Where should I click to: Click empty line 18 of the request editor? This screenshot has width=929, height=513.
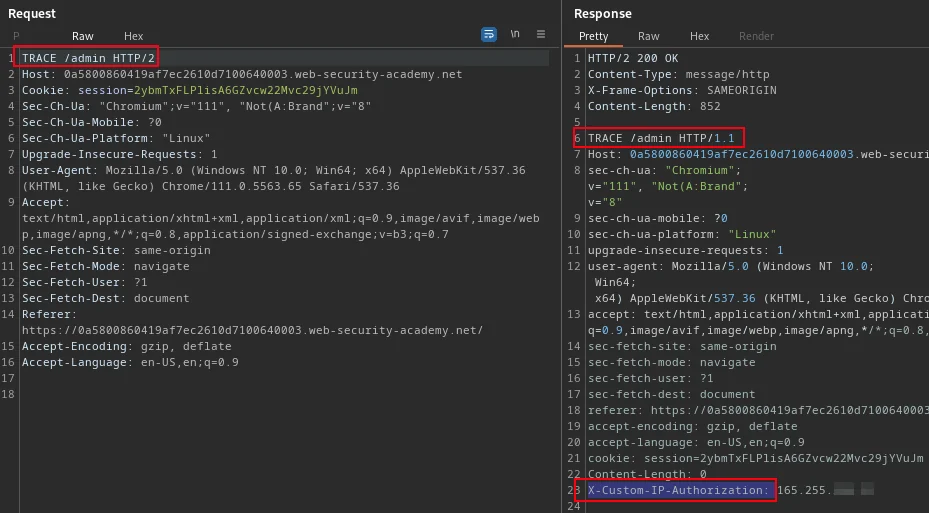pos(284,394)
